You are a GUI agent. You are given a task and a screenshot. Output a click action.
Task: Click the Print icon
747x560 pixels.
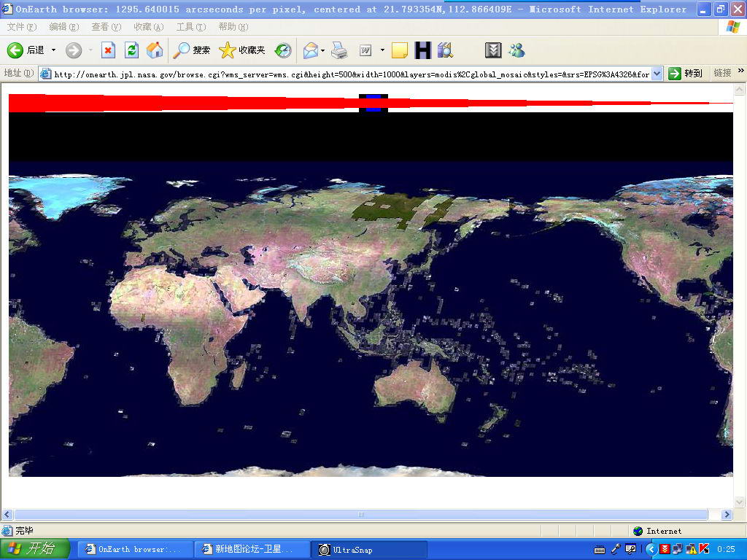click(339, 50)
